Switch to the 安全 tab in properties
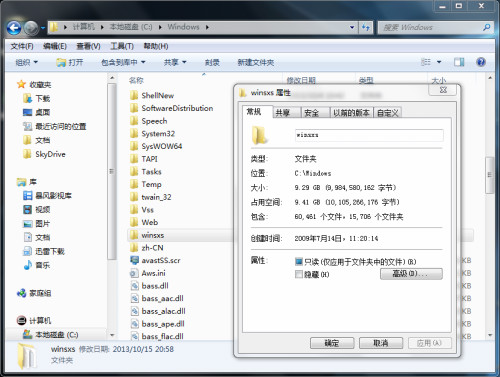This screenshot has width=500, height=377. tap(312, 113)
